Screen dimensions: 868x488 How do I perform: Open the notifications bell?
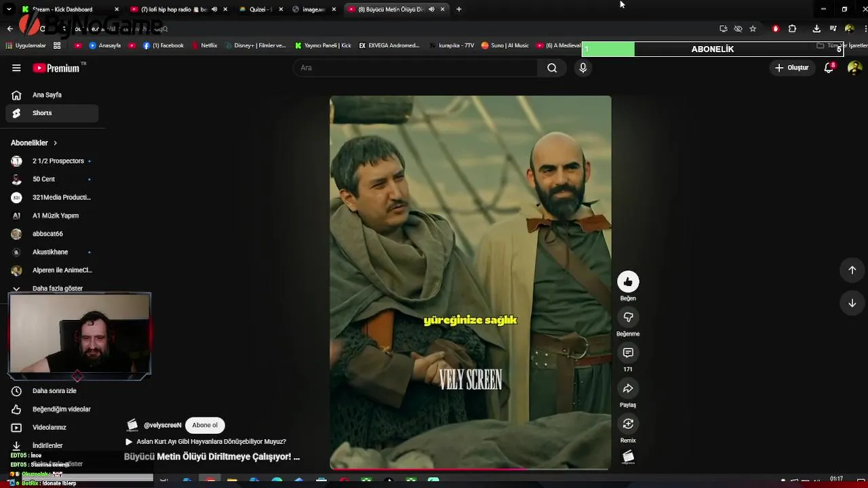[x=829, y=68]
